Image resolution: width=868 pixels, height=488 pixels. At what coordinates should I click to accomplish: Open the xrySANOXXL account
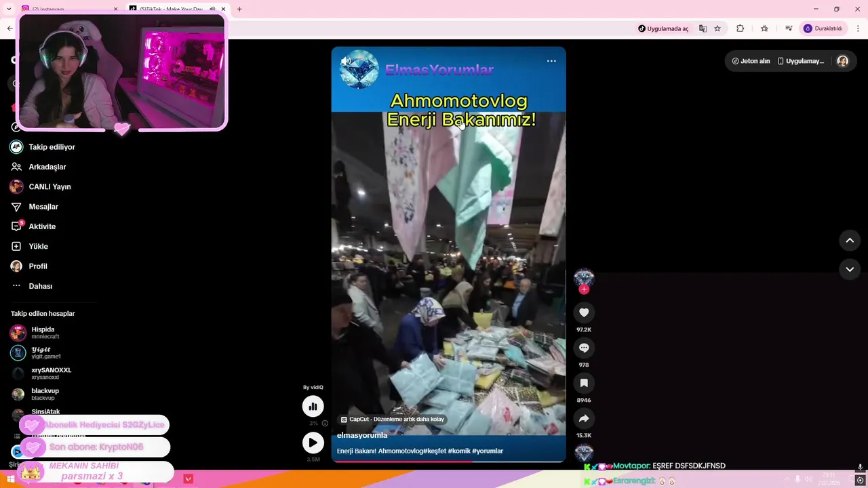pyautogui.click(x=41, y=373)
